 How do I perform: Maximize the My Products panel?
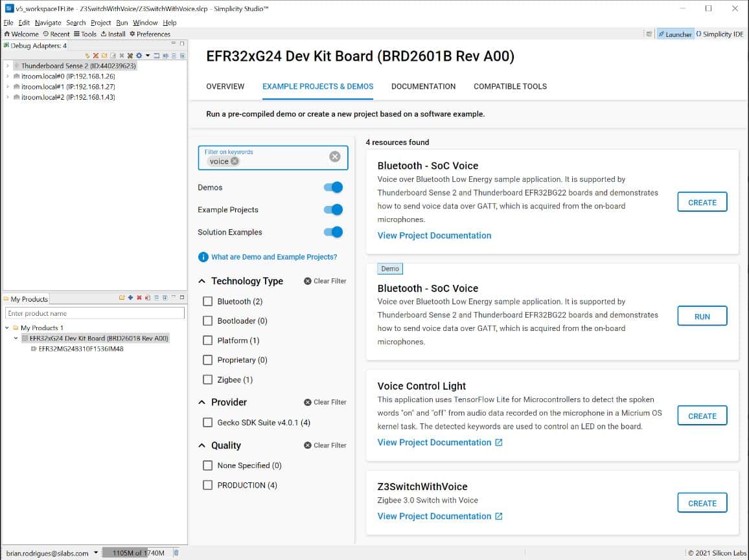point(182,297)
